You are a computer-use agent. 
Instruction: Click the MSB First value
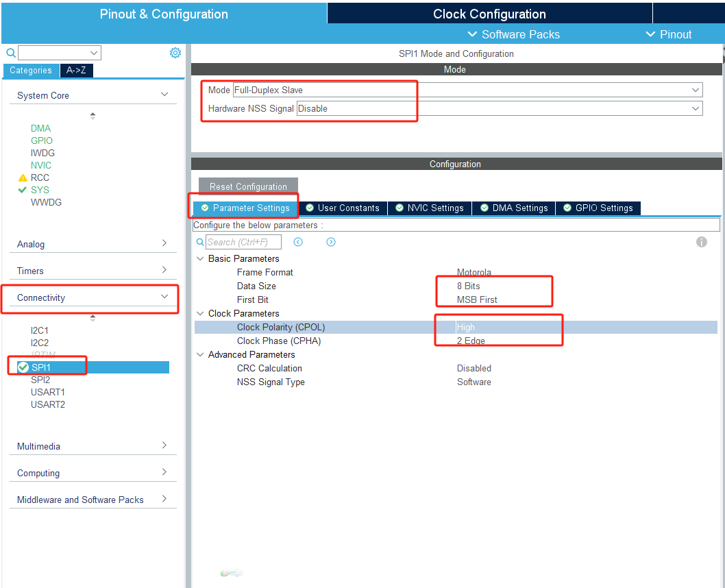coord(477,300)
